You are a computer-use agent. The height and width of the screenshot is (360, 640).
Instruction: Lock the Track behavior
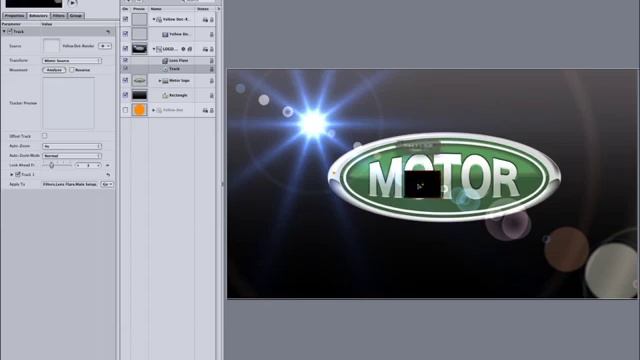211,69
